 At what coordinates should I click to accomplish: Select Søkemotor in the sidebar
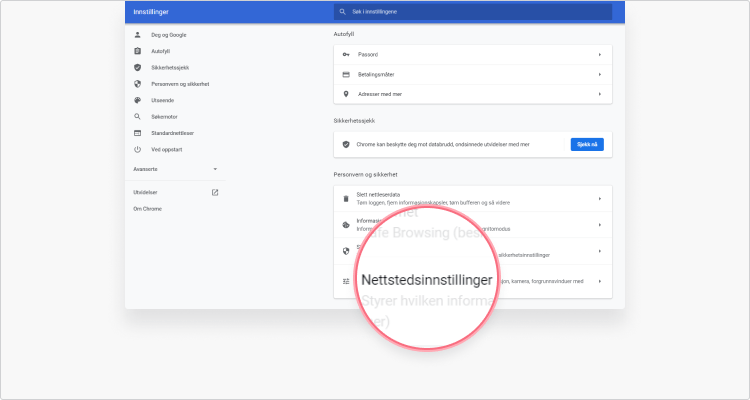pos(164,117)
